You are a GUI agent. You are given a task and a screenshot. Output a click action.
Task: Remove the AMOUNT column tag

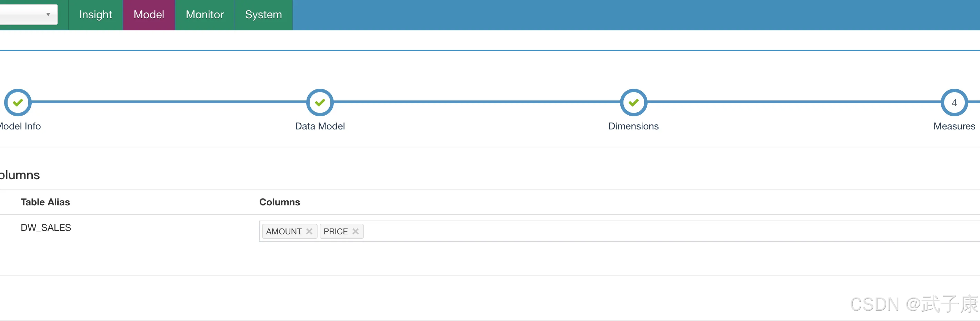(x=309, y=232)
